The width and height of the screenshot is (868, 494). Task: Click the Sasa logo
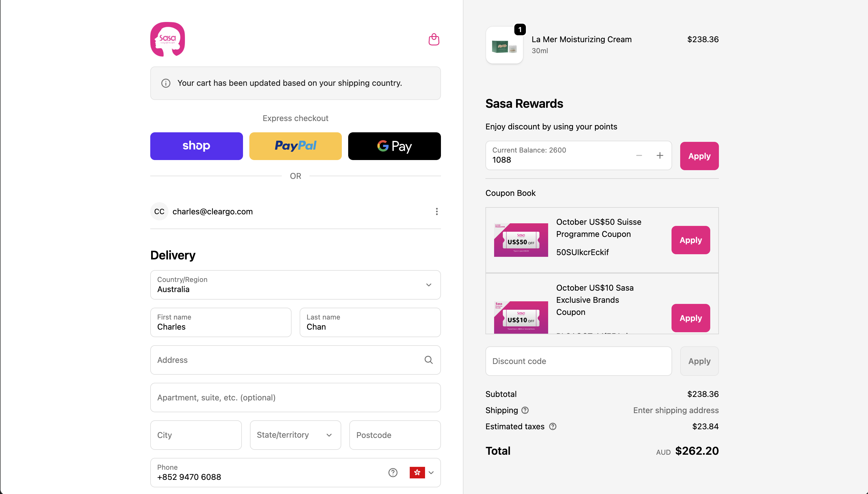tap(167, 39)
